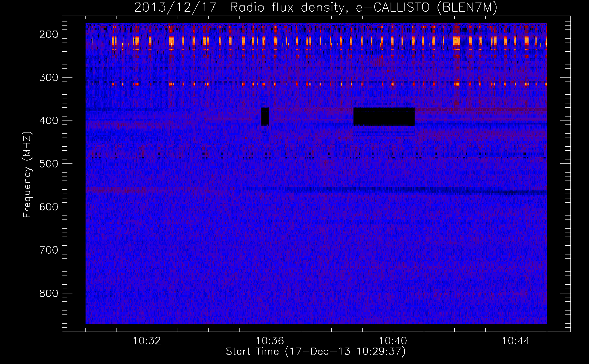Click the 'Frequency (MHZ)' axis label
589x364 pixels.
(x=28, y=175)
